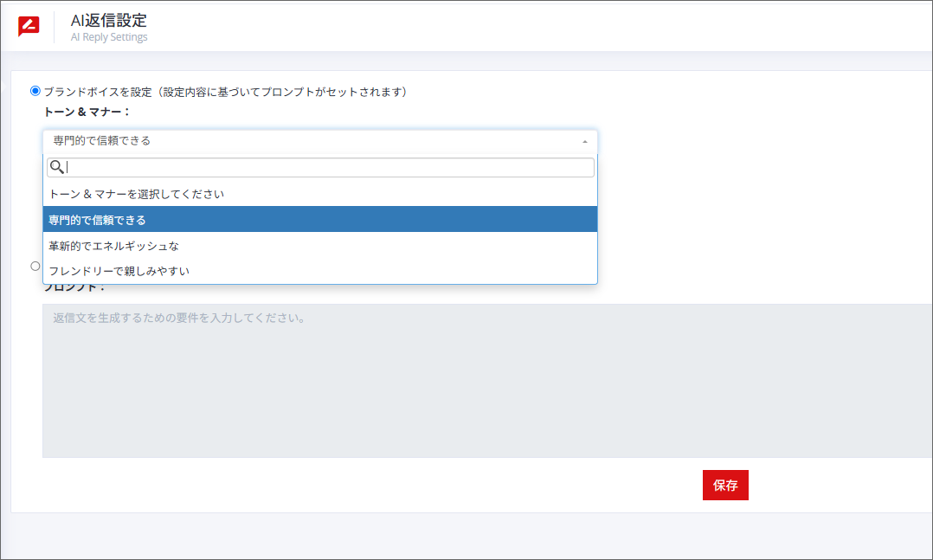This screenshot has width=933, height=560.
Task: Click the トーン＆マナー： label
Action: coord(87,112)
